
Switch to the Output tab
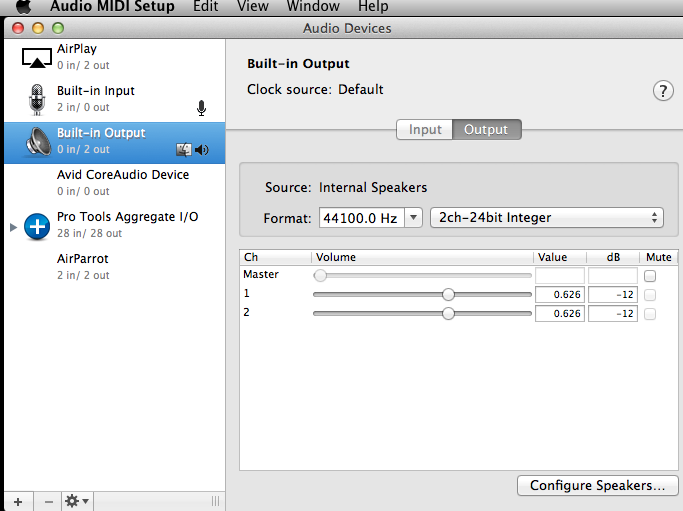coord(487,129)
